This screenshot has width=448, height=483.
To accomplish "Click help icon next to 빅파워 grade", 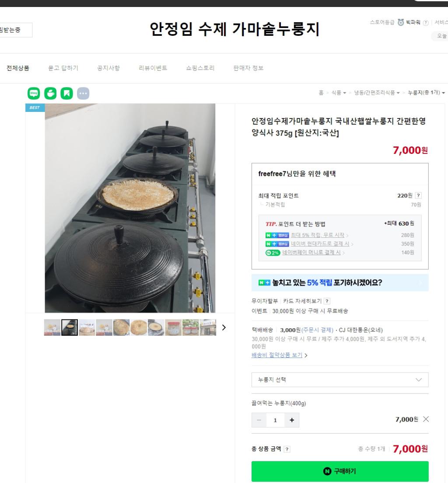I will 426,23.
